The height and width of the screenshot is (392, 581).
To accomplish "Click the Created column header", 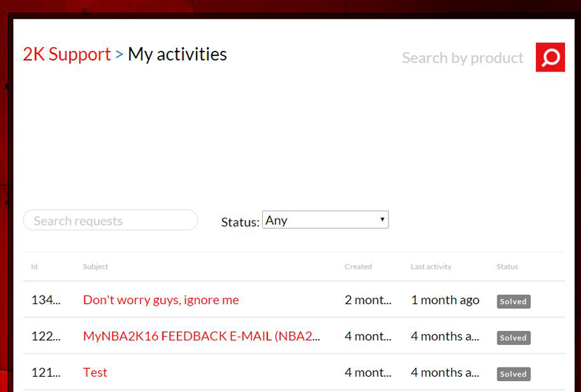I will point(358,266).
